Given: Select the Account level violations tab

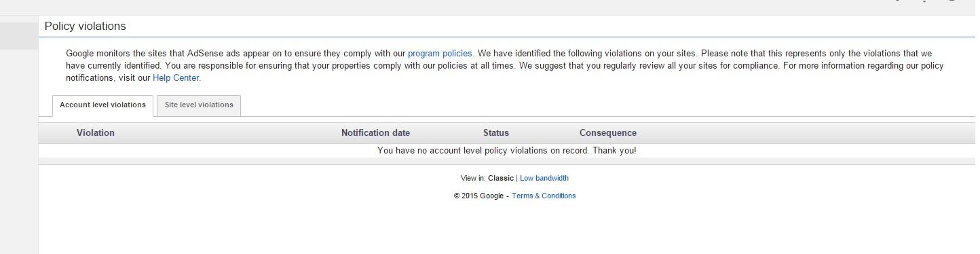Looking at the screenshot, I should pyautogui.click(x=102, y=105).
